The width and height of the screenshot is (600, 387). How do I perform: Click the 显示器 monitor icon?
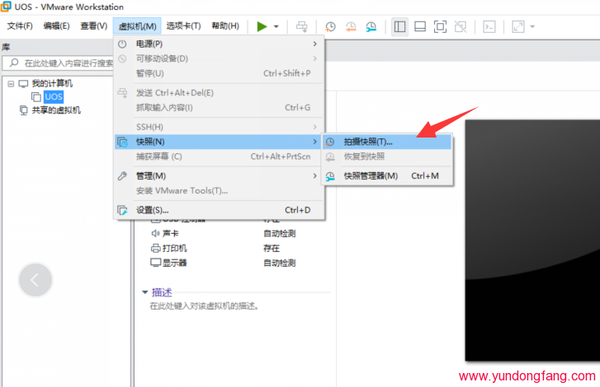click(x=155, y=263)
